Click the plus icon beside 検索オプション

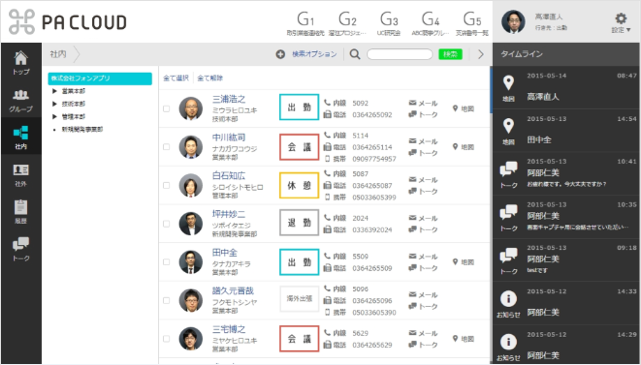tap(280, 54)
